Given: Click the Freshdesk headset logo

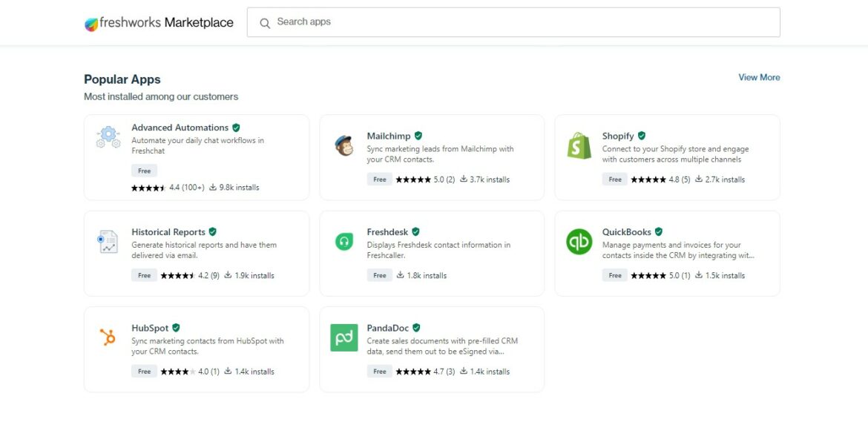Looking at the screenshot, I should [x=343, y=242].
